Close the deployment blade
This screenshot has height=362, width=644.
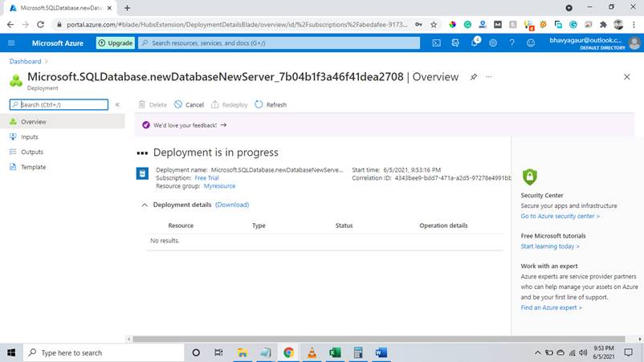tap(627, 77)
